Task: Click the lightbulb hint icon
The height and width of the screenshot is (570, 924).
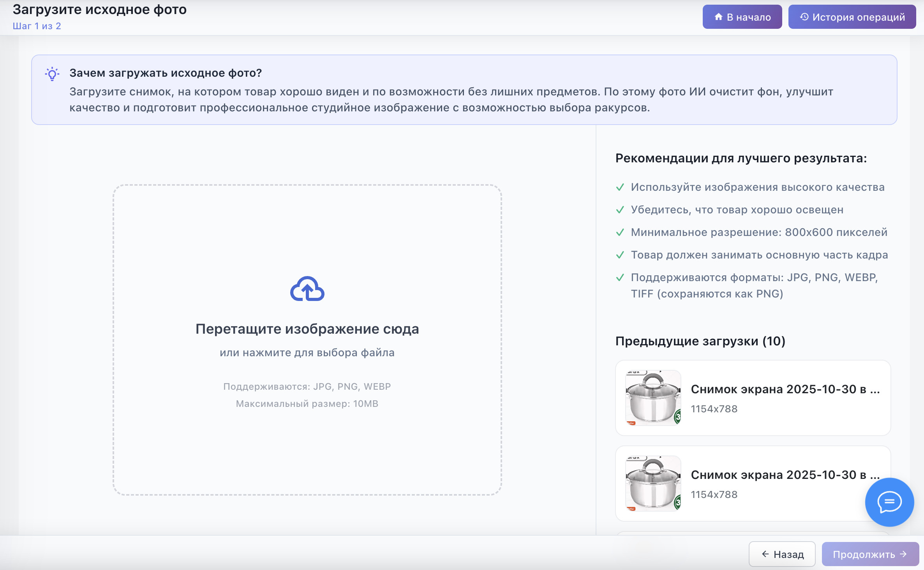Action: (52, 74)
